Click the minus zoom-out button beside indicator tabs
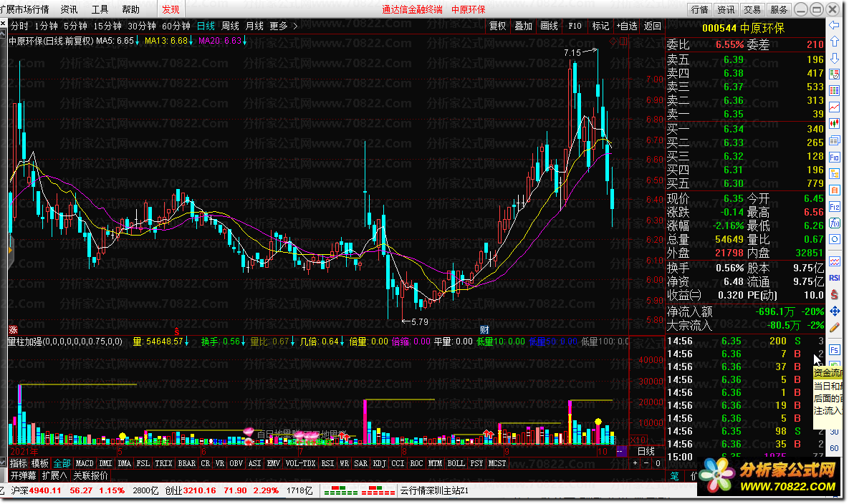This screenshot has width=849, height=504. (x=646, y=463)
